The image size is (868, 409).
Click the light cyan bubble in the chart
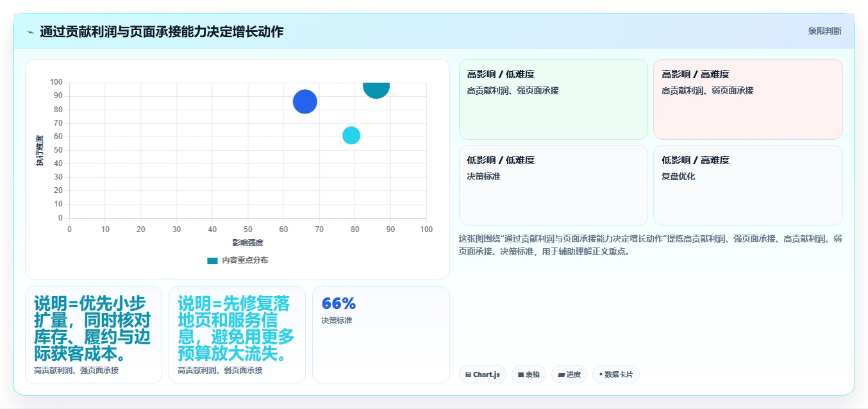pos(351,135)
